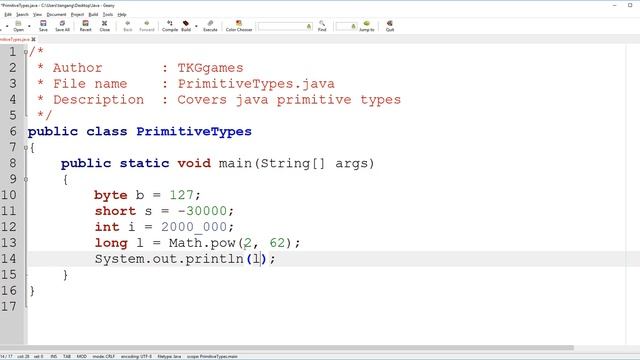Click the Jump to line icon
640x360 pixels.
367,26
